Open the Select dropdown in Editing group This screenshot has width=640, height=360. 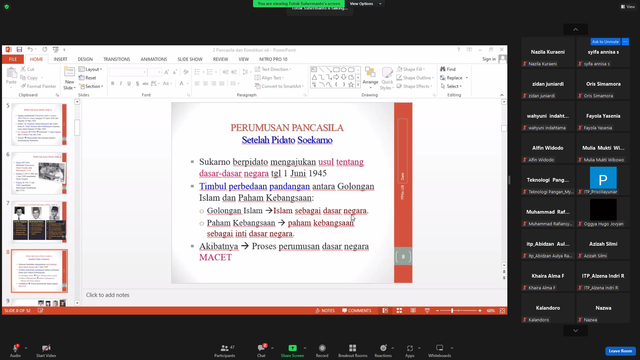(x=451, y=86)
